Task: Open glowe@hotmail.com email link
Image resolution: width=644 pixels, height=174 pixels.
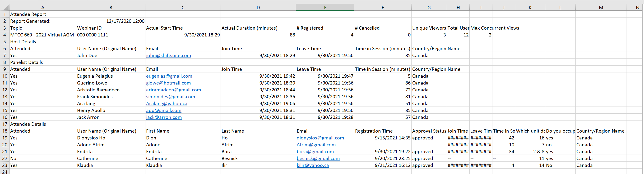Action: click(168, 83)
